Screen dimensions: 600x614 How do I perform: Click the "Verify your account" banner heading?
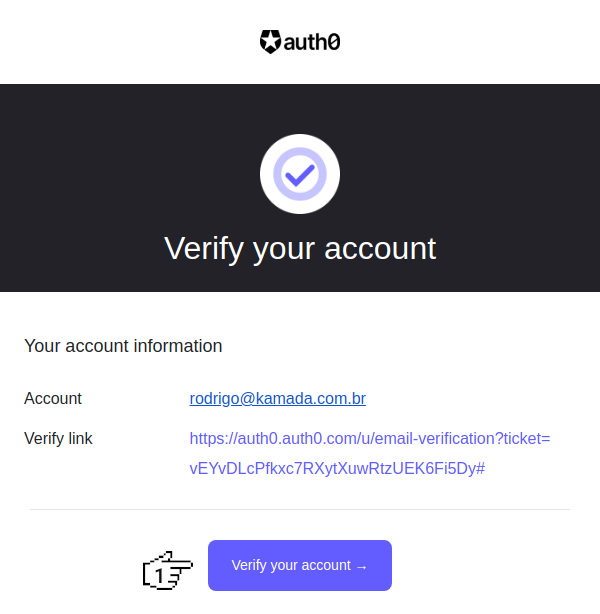click(300, 248)
